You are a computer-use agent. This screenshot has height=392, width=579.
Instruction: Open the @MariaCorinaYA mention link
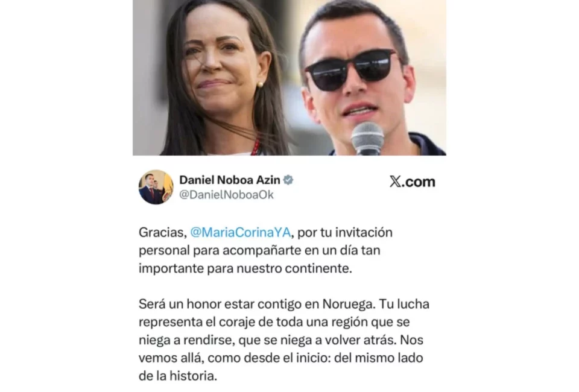(x=241, y=233)
